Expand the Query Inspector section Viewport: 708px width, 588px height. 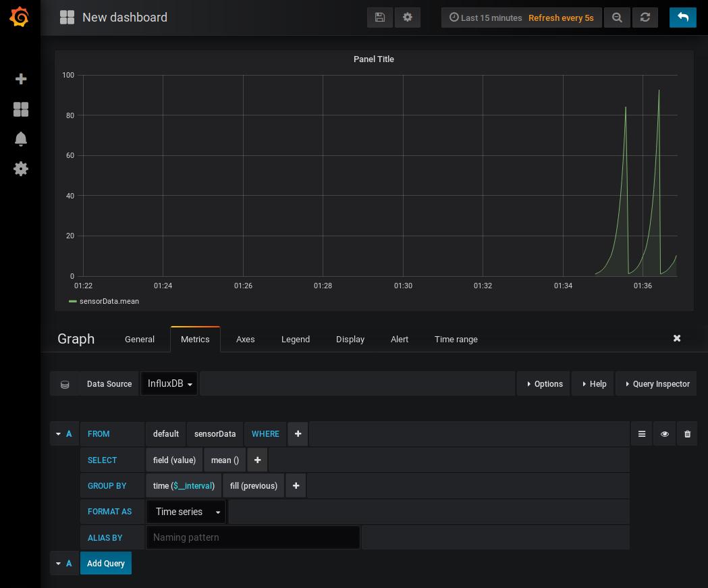(656, 383)
